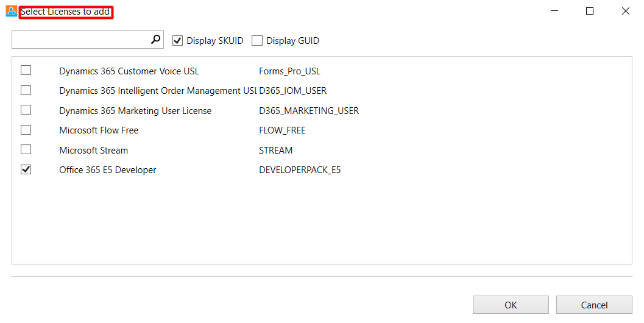
Task: Select the Office 365 E5 Developer name
Action: pyautogui.click(x=108, y=169)
